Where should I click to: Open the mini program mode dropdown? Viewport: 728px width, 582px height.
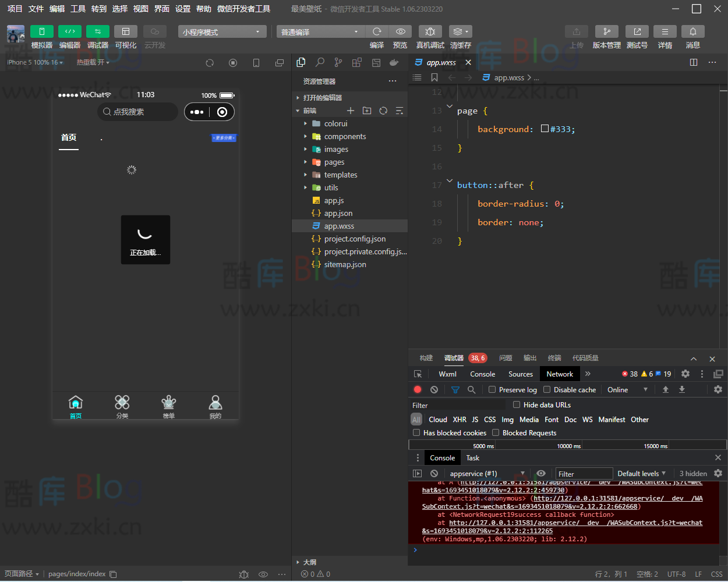point(222,32)
